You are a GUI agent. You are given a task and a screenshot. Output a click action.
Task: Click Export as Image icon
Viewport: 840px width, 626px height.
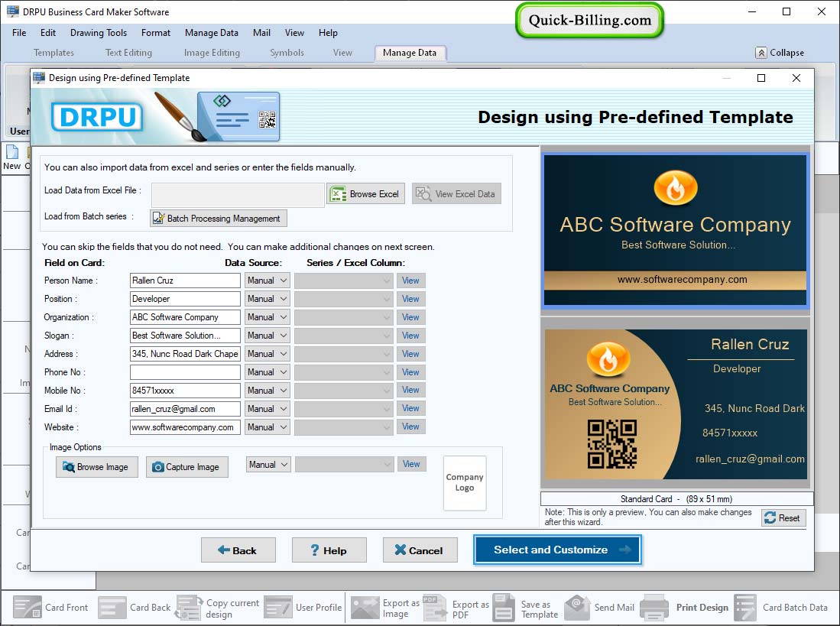365,607
